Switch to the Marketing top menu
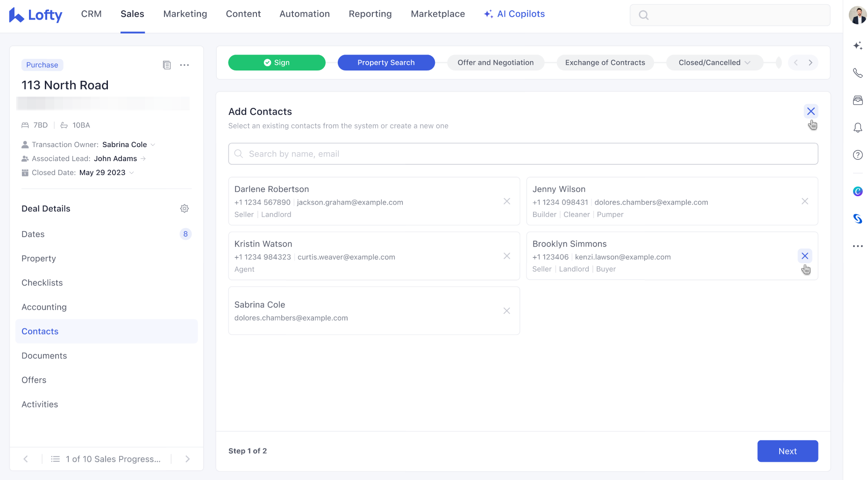The image size is (868, 480). click(x=185, y=14)
